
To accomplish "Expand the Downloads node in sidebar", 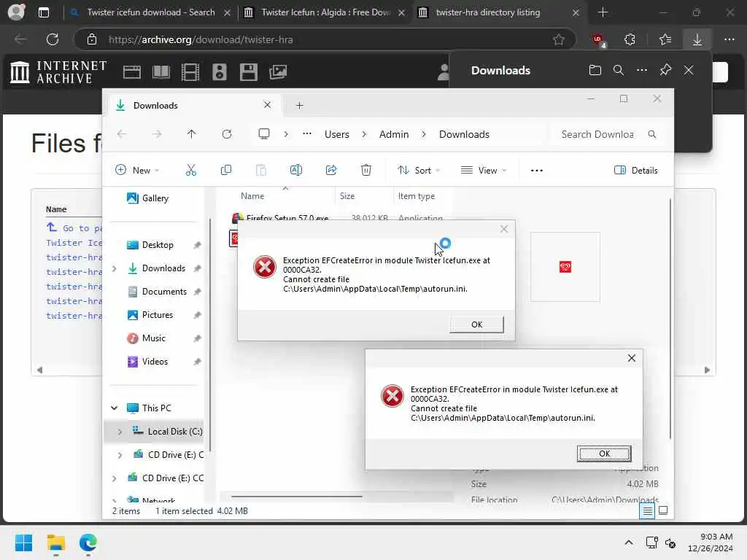I will [115, 268].
